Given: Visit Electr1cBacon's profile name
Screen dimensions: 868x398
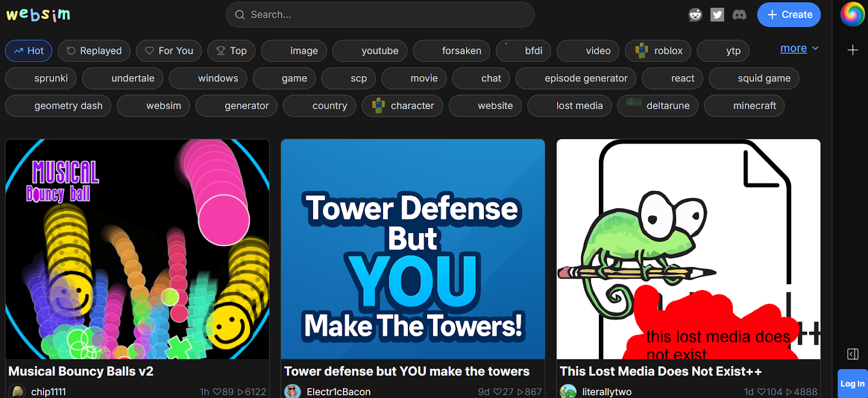Looking at the screenshot, I should (339, 392).
